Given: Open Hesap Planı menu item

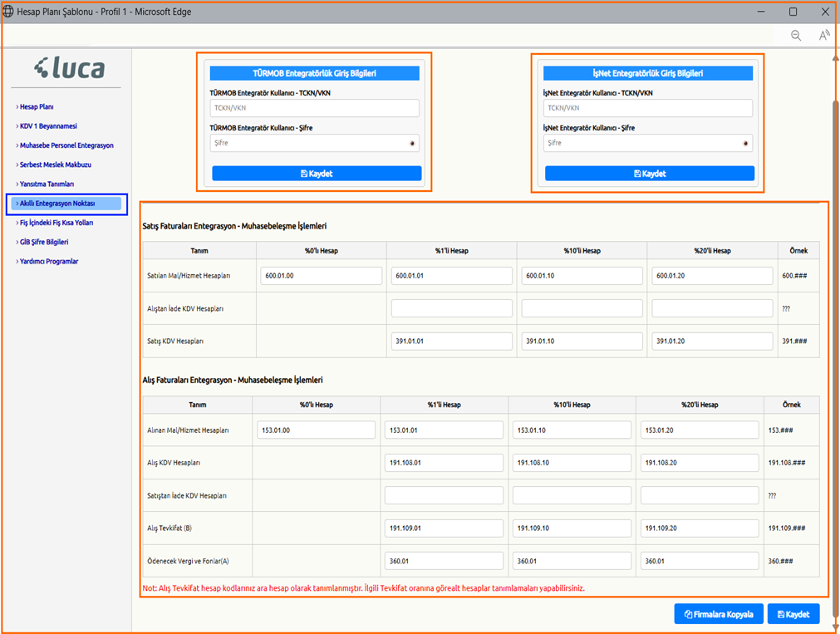Looking at the screenshot, I should pyautogui.click(x=37, y=106).
